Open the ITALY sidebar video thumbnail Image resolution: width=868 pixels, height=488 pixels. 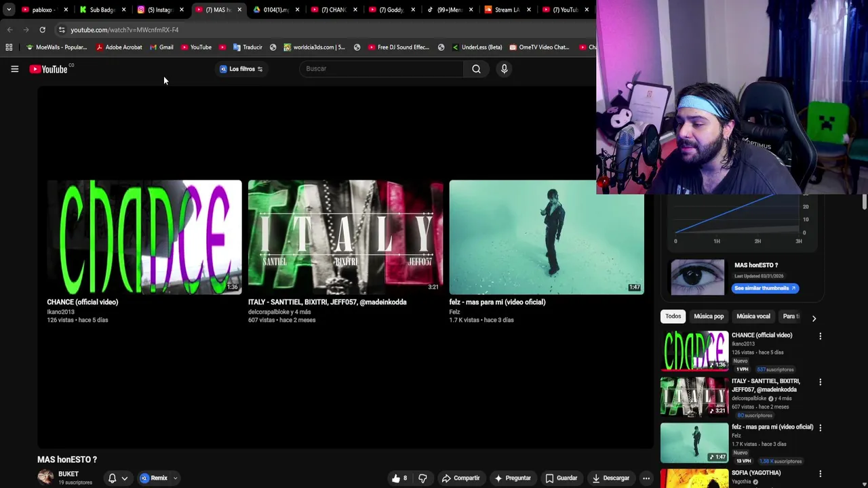694,397
